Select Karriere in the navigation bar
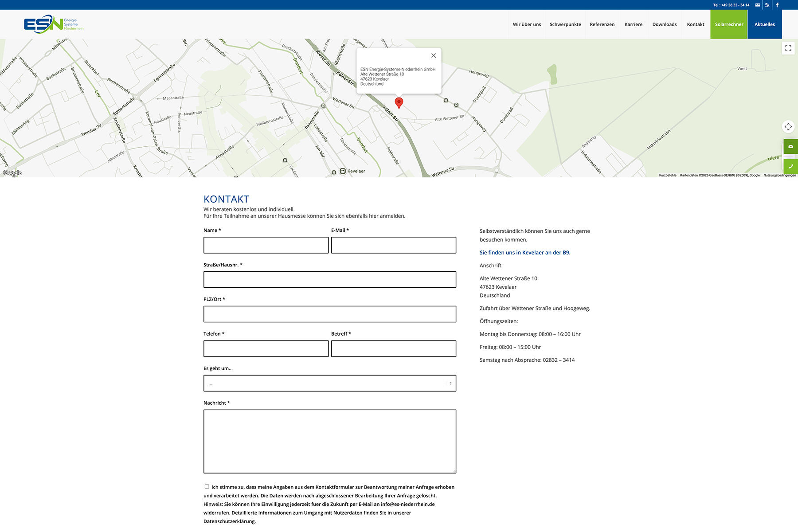Viewport: 798px width, 532px height. click(634, 24)
